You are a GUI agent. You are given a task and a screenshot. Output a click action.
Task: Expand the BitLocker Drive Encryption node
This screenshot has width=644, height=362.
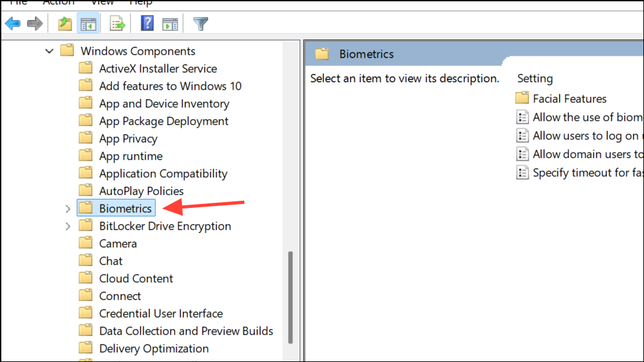coord(68,227)
